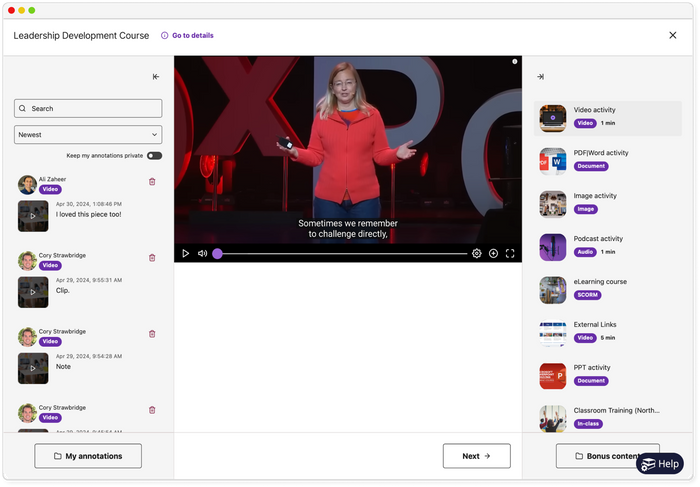700x487 pixels.
Task: Play the 'Note' annotation thumbnail
Action: 33,368
